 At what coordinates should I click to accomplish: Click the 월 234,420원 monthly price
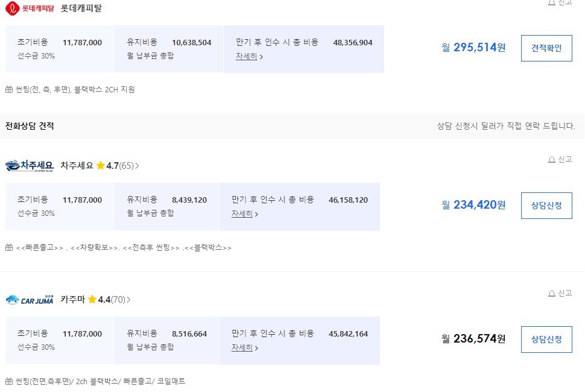point(473,205)
